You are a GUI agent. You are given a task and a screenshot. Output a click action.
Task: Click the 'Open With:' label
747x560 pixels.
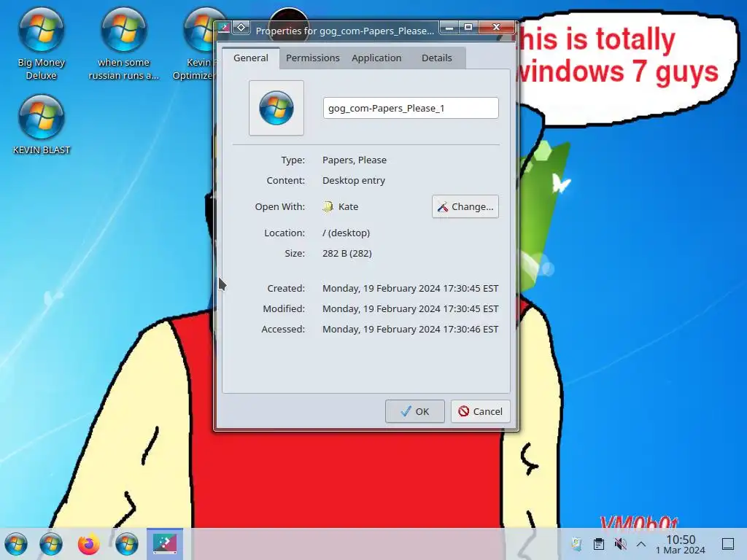279,206
